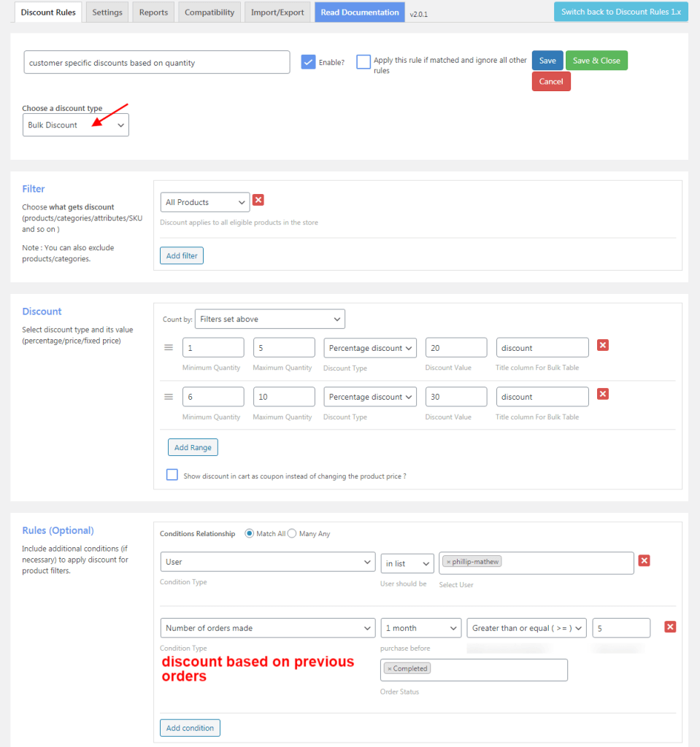
Task: Delete the 6 to 10 quantity range row
Action: click(x=603, y=394)
